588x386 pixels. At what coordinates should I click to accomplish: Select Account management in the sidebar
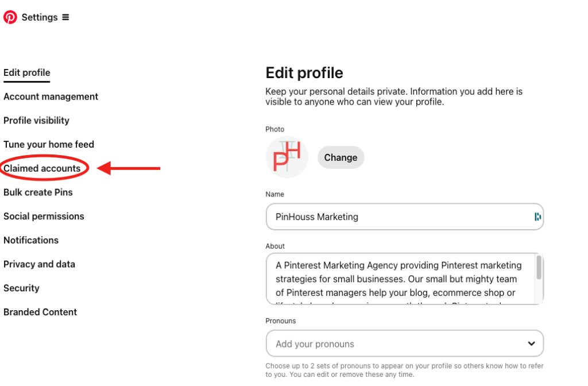point(51,96)
